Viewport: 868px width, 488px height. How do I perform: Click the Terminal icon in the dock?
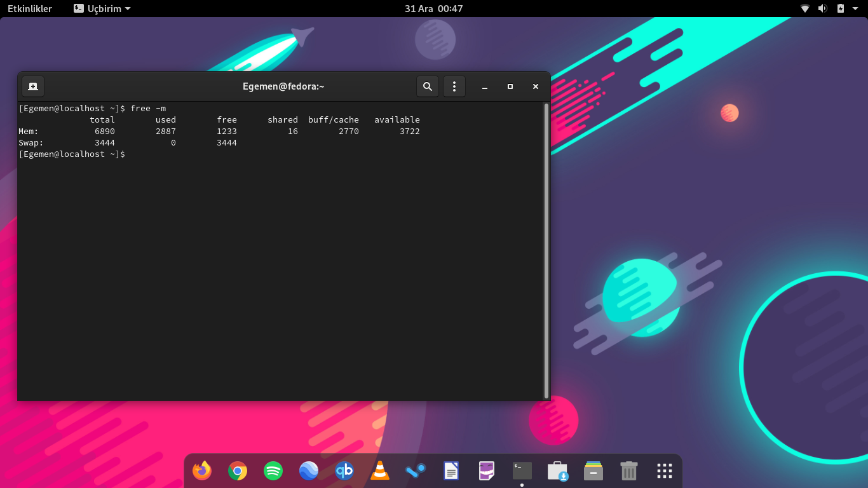click(x=522, y=471)
